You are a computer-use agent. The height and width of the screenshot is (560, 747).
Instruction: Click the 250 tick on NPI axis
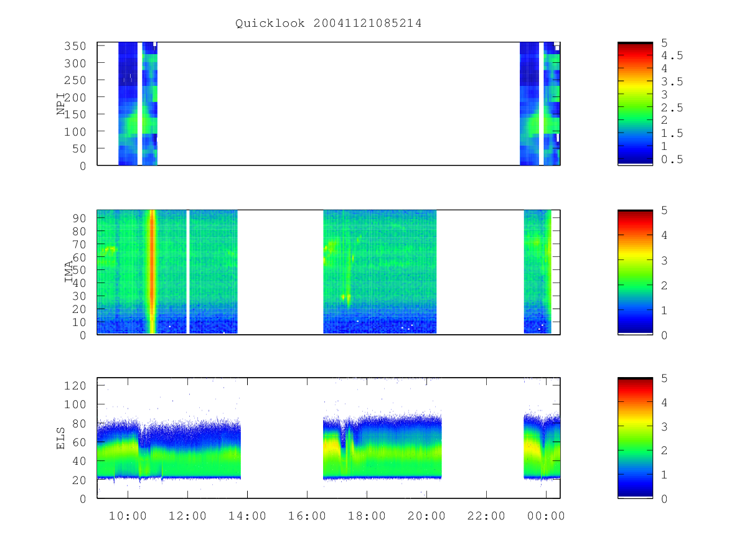tap(75, 80)
